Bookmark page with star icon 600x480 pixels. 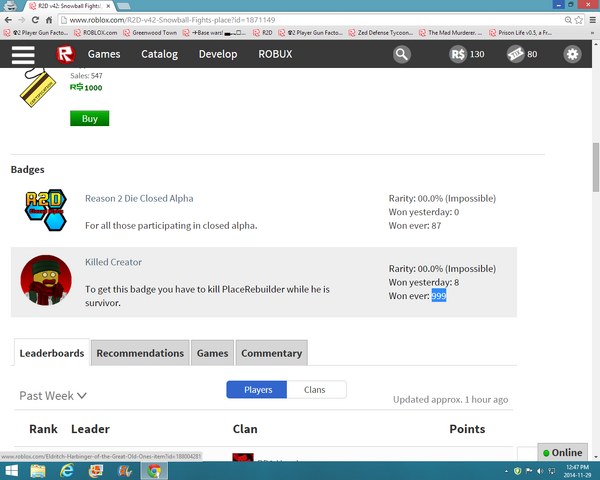(x=579, y=20)
